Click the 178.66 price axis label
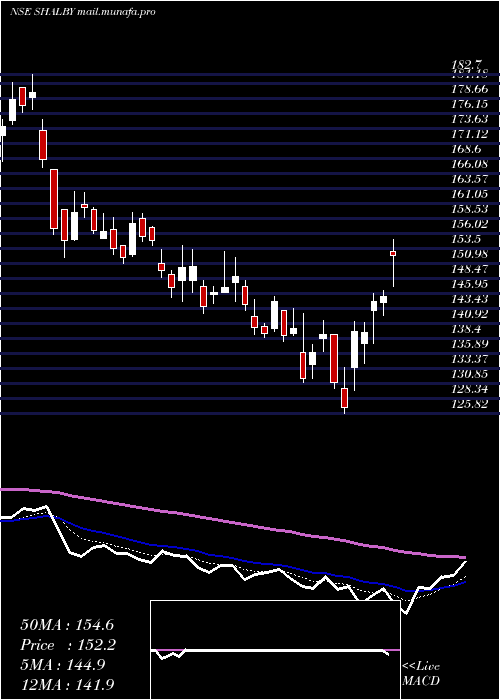Viewport: 500px width, 700px height. coord(469,89)
